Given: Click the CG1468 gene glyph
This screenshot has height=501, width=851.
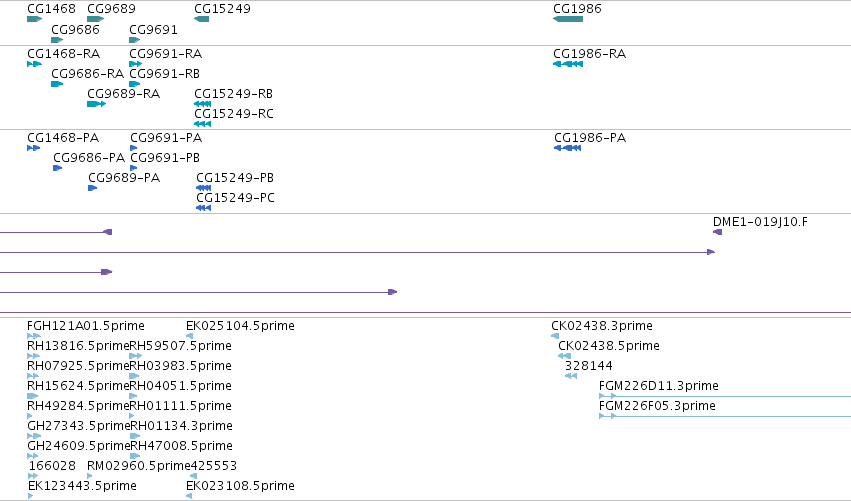Looking at the screenshot, I should point(34,19).
